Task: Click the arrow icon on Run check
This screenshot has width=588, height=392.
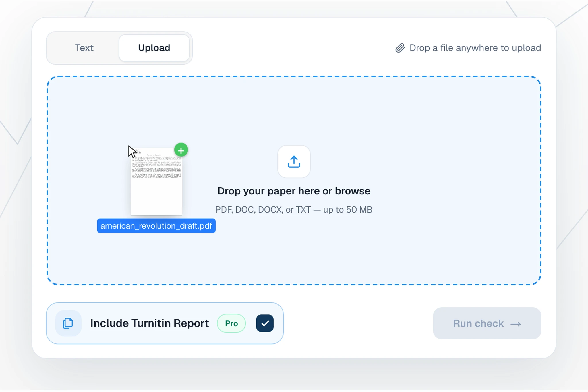Action: tap(516, 324)
